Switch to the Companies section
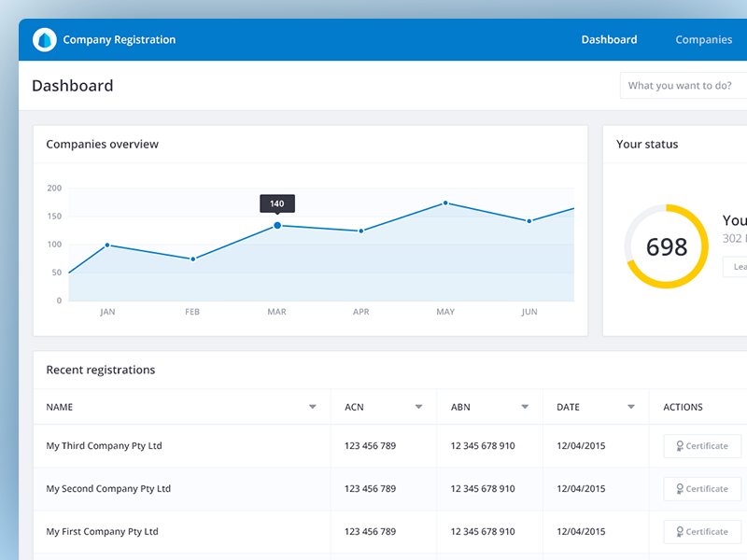 pos(703,39)
